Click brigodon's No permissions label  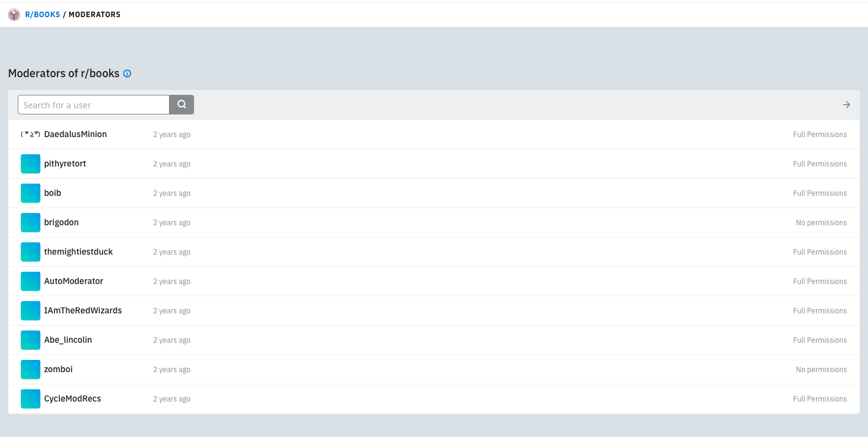point(821,223)
